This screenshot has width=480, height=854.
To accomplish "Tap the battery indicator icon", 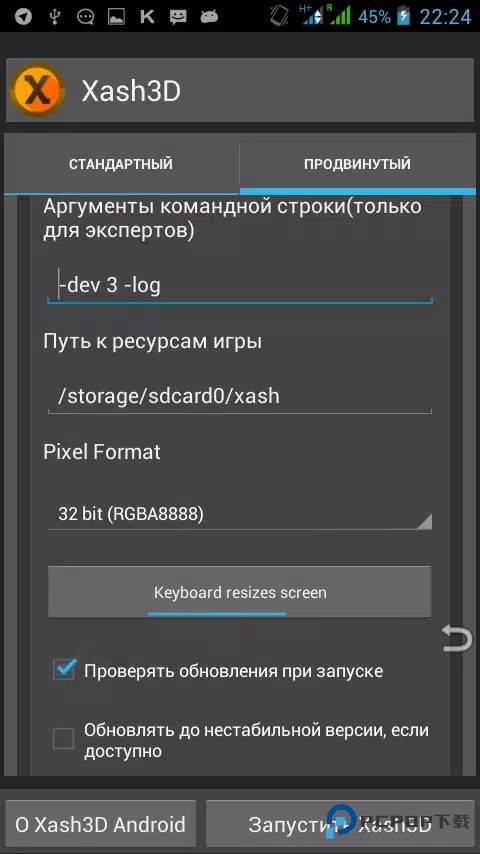I will (x=404, y=16).
